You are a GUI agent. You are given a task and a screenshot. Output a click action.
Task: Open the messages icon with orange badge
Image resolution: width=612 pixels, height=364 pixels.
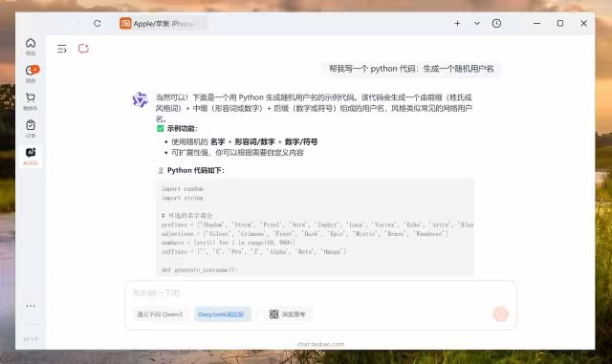(x=31, y=75)
